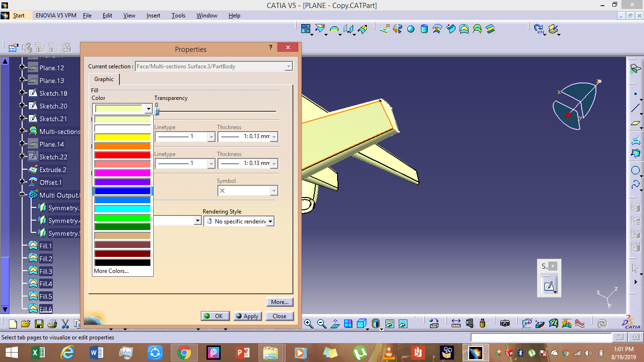This screenshot has width=644, height=362.
Task: Click the Fill surface tool
Action: [464, 29]
